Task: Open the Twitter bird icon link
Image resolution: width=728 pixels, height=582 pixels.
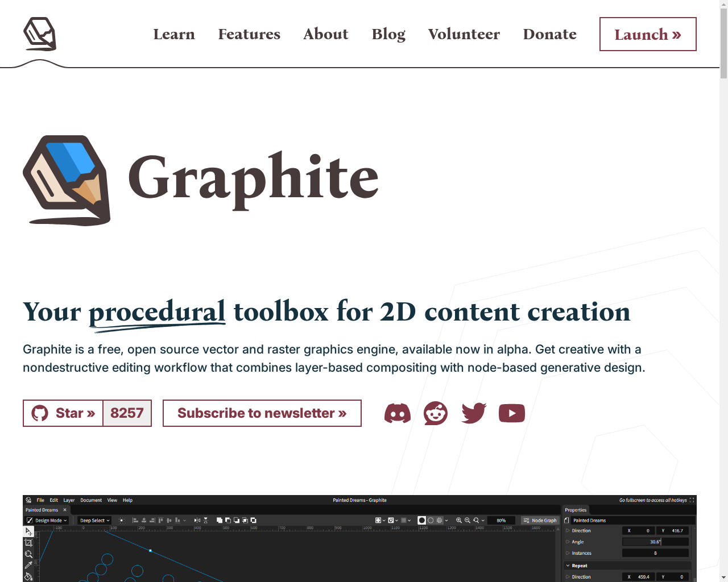Action: click(474, 413)
